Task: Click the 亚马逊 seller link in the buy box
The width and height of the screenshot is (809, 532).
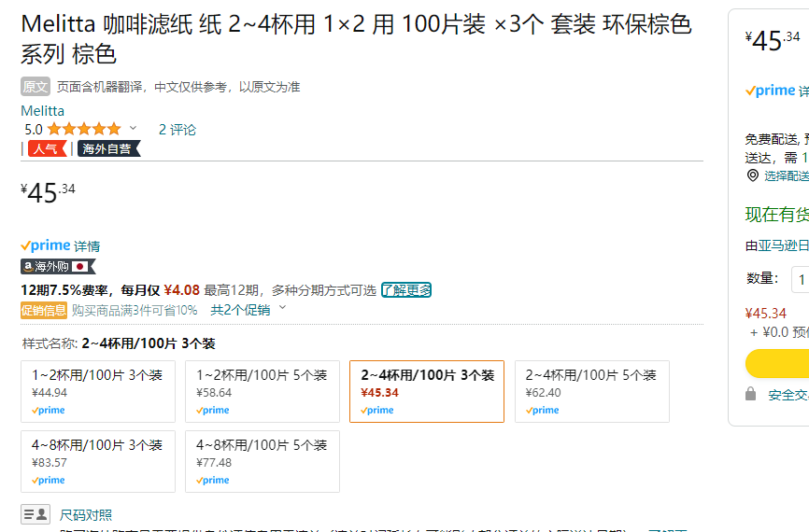Action: pos(783,245)
